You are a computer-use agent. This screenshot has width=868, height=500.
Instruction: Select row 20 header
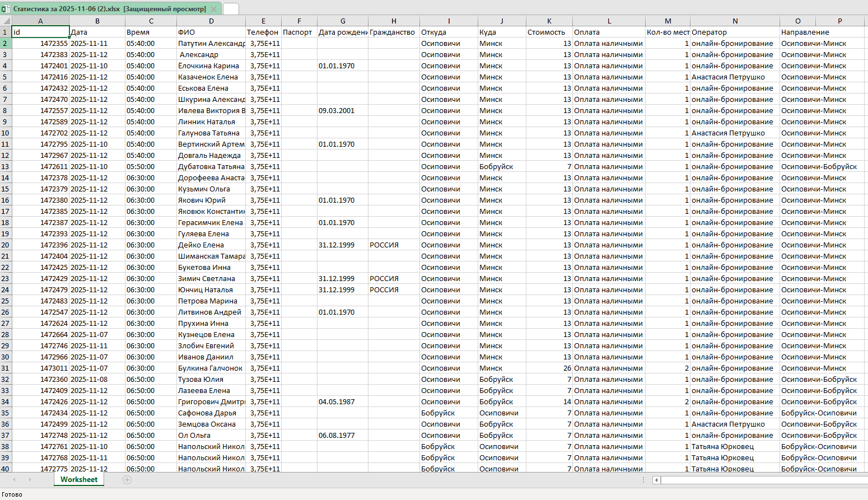(x=6, y=245)
